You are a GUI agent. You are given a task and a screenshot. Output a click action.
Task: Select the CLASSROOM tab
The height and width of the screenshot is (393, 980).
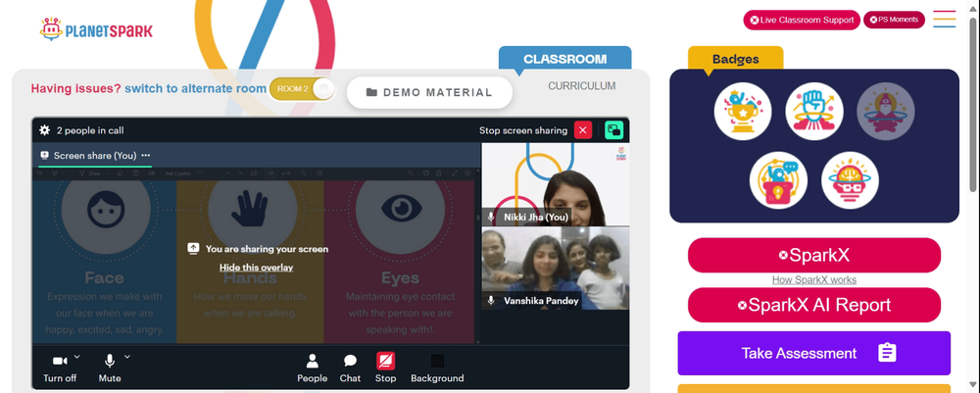coord(565,59)
